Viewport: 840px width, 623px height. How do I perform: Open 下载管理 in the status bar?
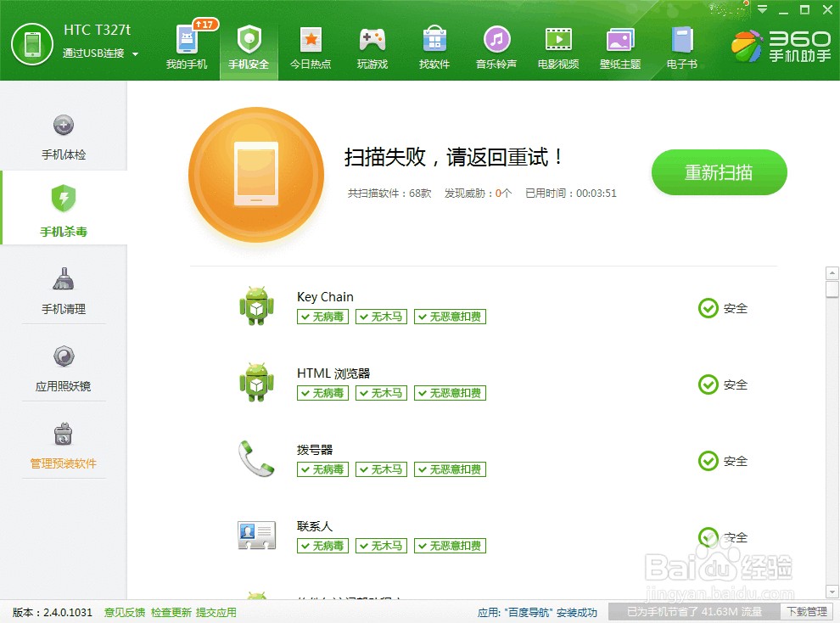(807, 612)
